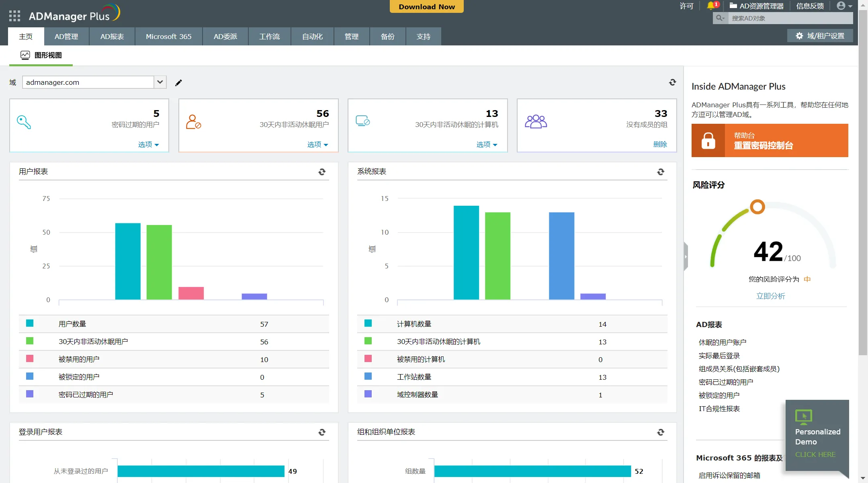Refresh the 用户报表 chart panel

(322, 172)
